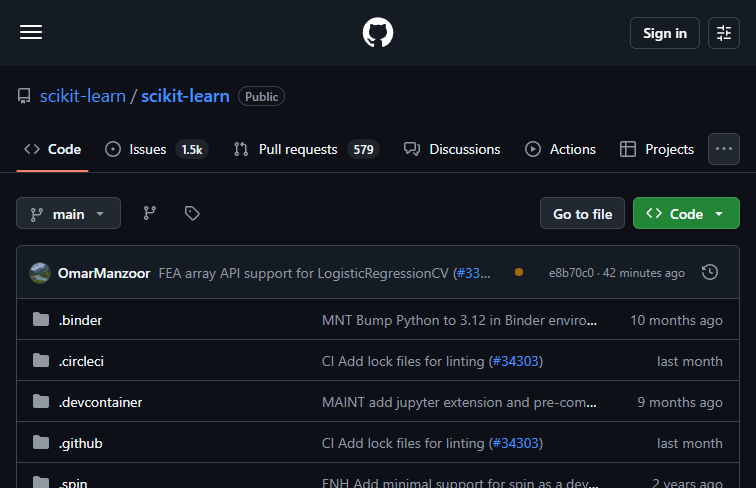Open #34303 link in .github row
This screenshot has height=488, width=756.
pos(515,443)
